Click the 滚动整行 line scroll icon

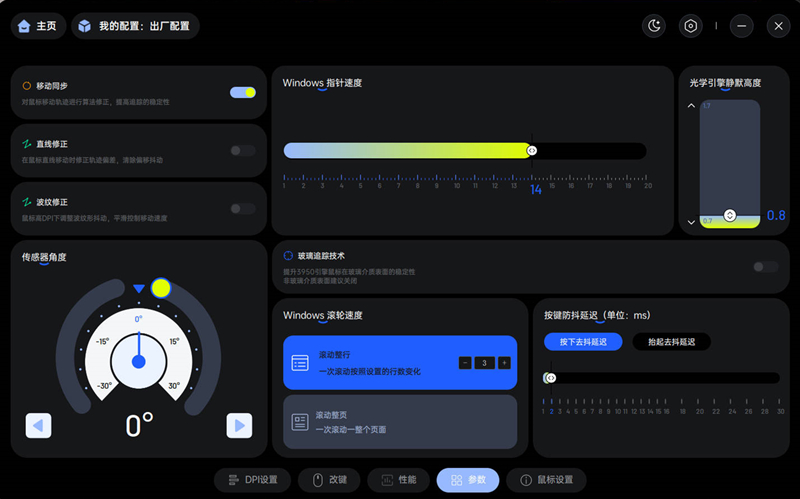(x=299, y=362)
